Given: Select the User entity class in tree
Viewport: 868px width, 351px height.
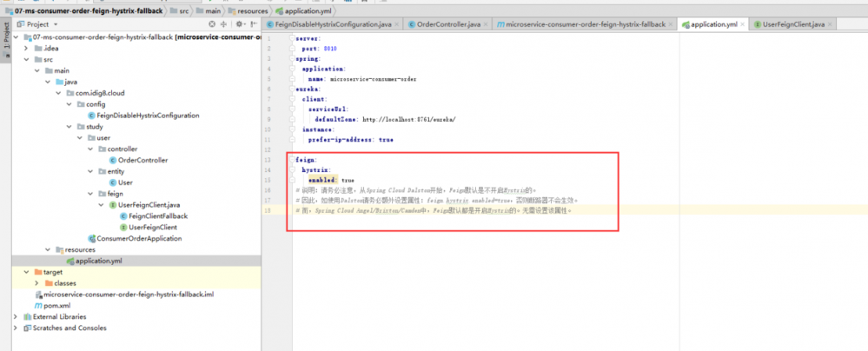Looking at the screenshot, I should [122, 182].
